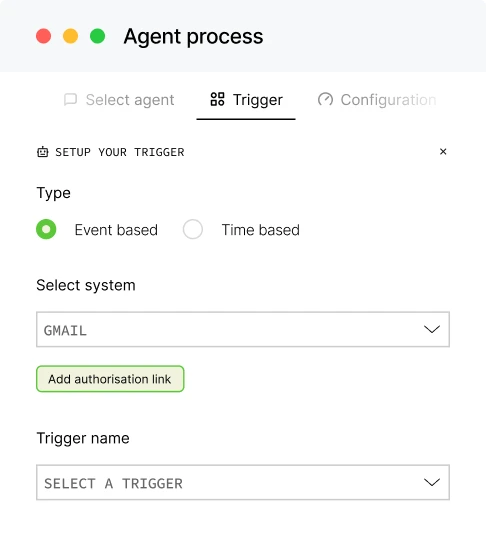
Task: Switch to the Select agent tab
Action: (119, 100)
